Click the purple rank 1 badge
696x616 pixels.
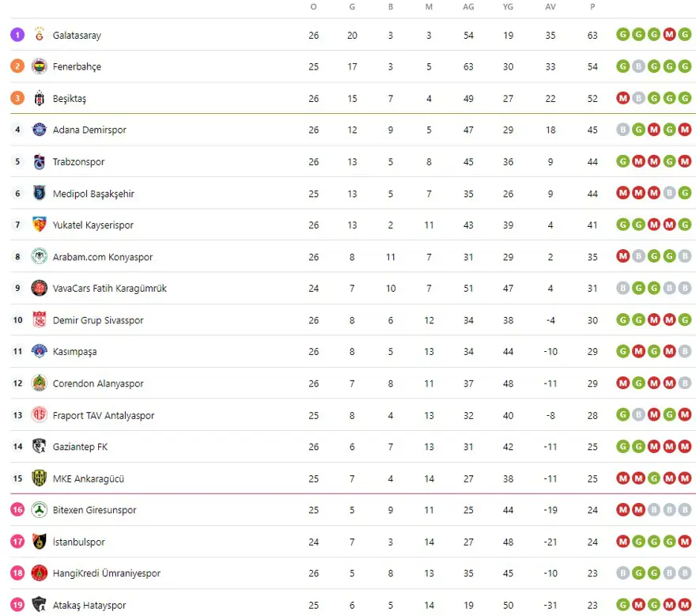17,36
